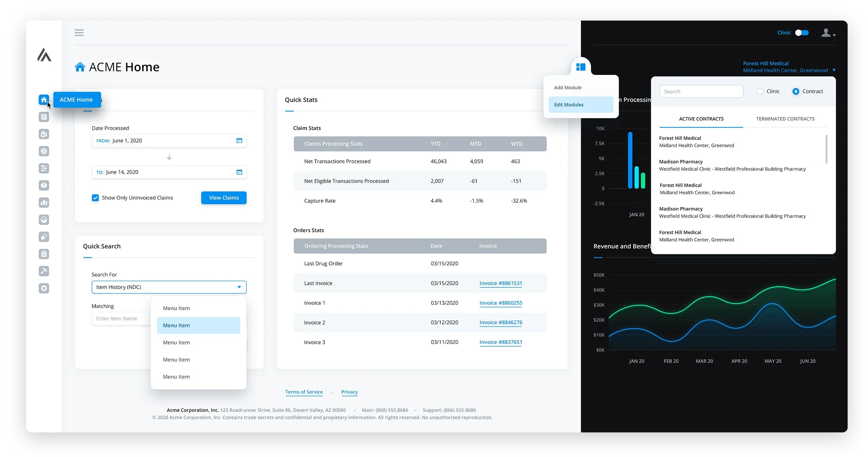The width and height of the screenshot is (868, 457).
Task: Select the Clinic radio button
Action: coord(760,91)
